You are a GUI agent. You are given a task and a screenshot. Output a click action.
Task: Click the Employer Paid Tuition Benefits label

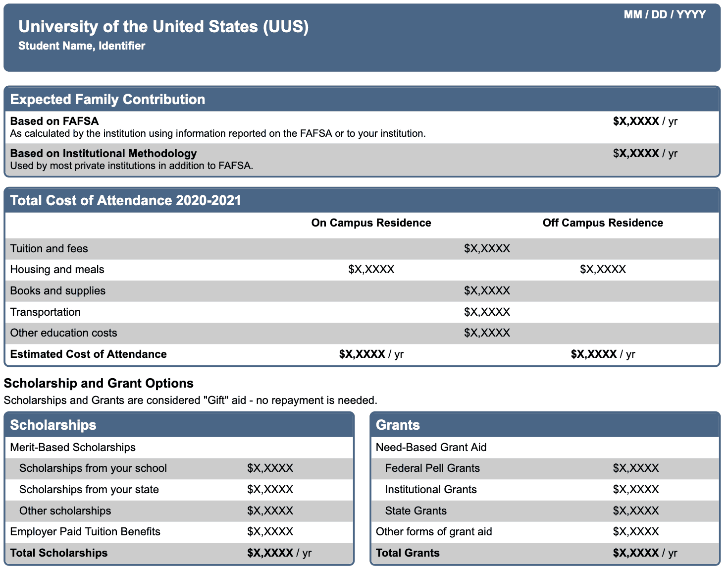point(85,532)
